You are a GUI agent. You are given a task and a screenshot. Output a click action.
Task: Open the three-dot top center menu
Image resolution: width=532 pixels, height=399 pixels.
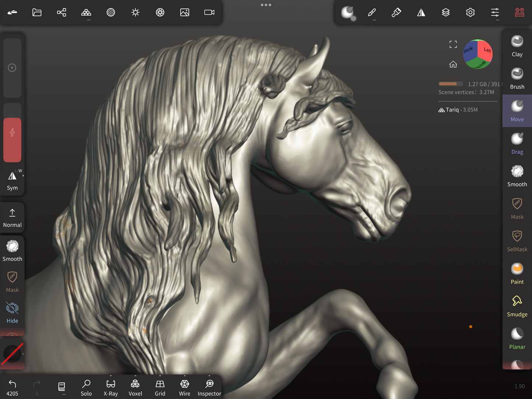pos(266,5)
